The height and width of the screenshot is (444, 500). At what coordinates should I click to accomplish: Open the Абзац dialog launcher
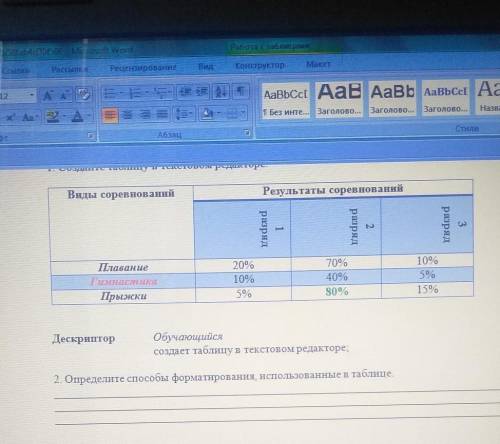247,133
